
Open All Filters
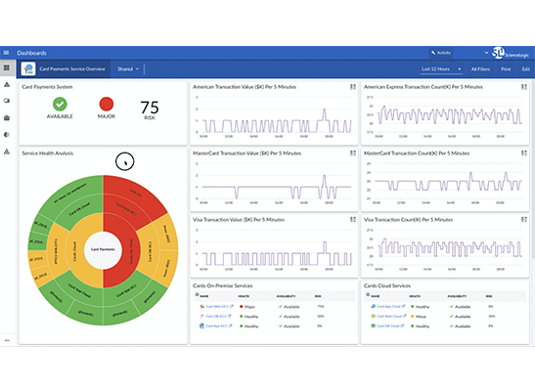(x=480, y=68)
